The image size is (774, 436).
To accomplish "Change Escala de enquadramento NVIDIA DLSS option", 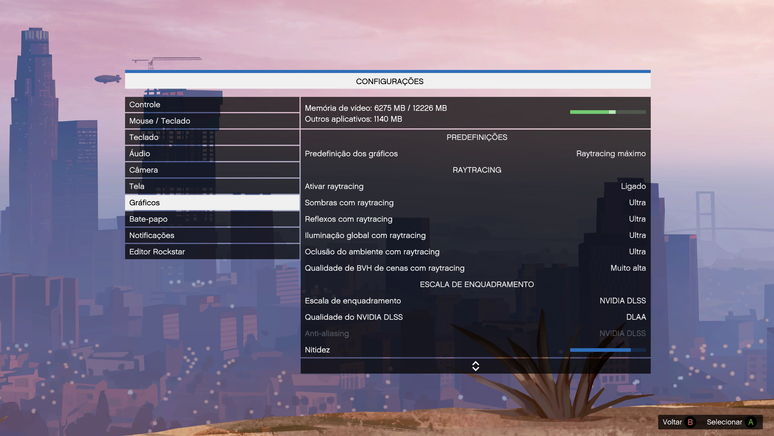I will [x=475, y=300].
